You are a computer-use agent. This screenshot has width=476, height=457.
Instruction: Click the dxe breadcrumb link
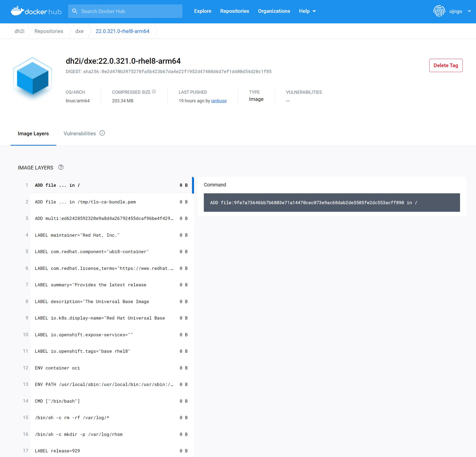coord(79,31)
